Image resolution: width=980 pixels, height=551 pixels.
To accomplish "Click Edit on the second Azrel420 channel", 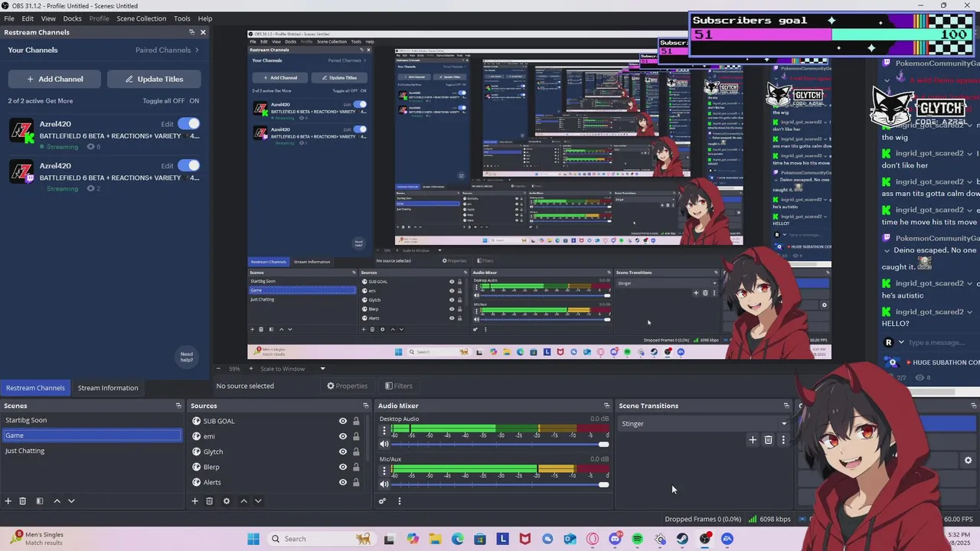I will coord(167,166).
